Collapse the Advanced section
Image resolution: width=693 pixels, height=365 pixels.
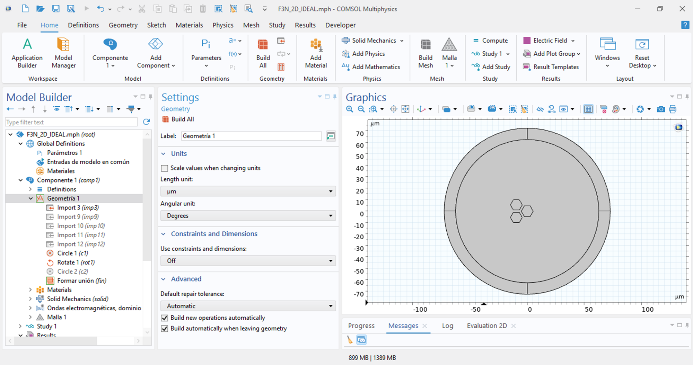[x=164, y=279]
